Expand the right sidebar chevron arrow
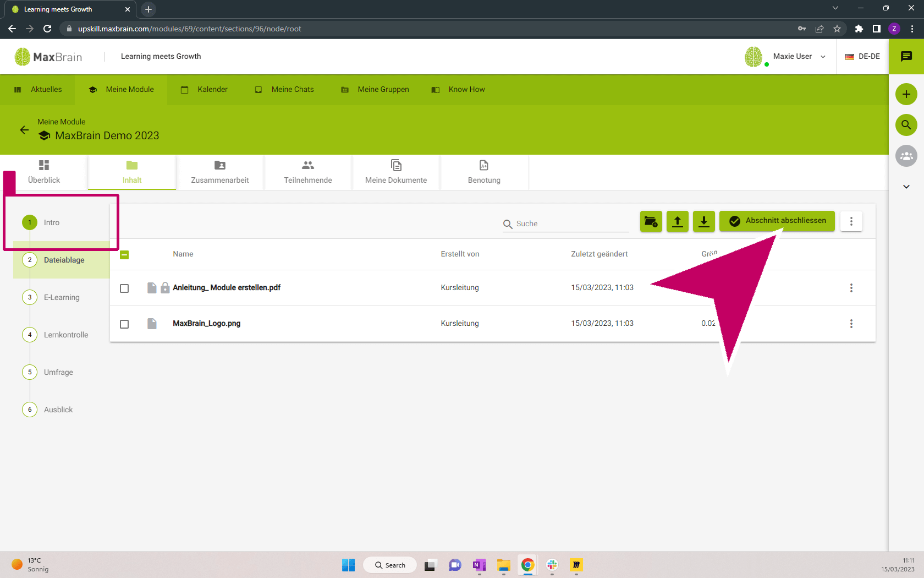This screenshot has width=924, height=578. coord(906,187)
